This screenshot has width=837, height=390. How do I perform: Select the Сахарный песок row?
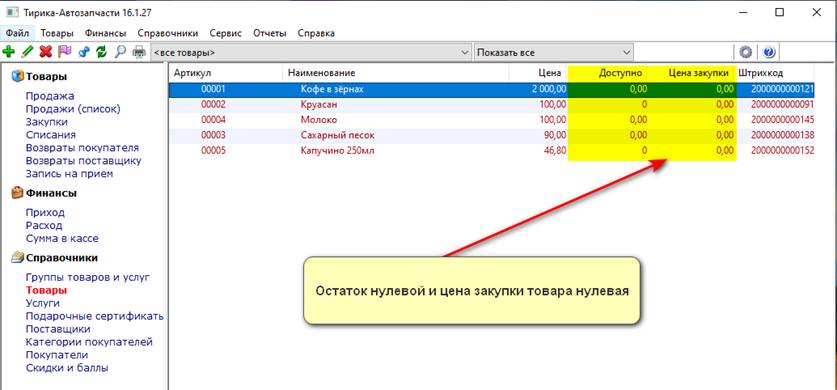(492, 136)
